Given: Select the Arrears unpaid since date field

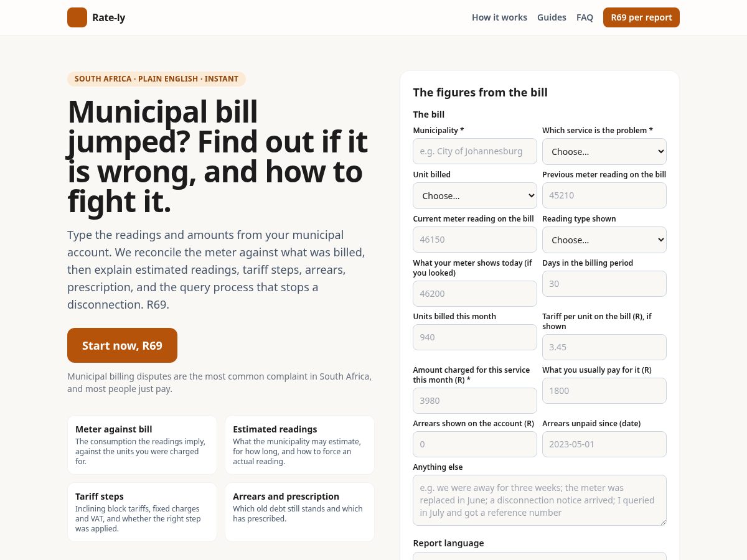Looking at the screenshot, I should 604,444.
